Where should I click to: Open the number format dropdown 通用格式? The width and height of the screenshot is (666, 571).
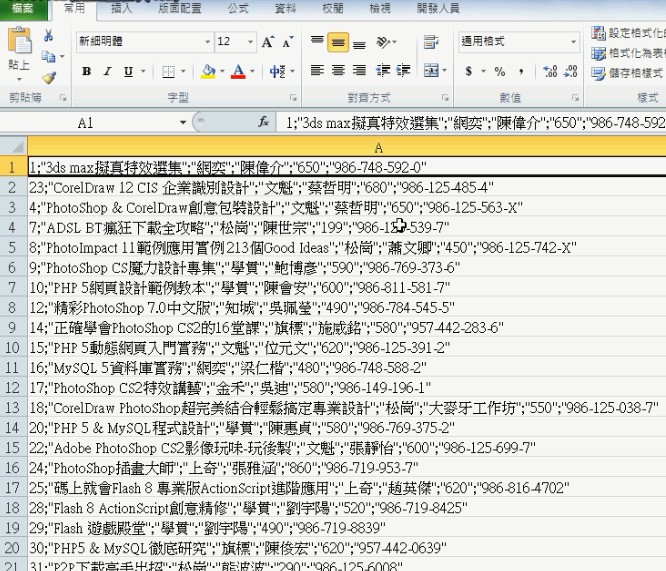click(573, 42)
